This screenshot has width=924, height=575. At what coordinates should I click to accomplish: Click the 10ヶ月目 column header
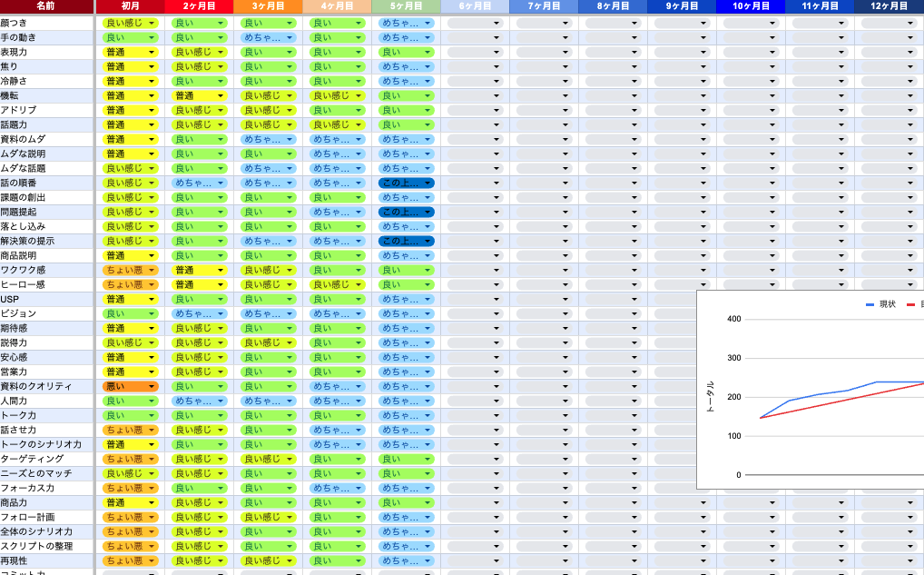pos(751,6)
